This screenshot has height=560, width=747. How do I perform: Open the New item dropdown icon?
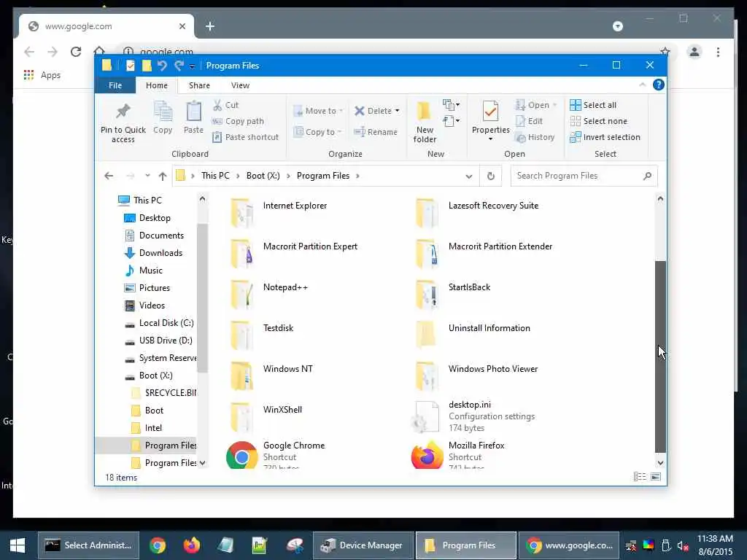coord(451,105)
